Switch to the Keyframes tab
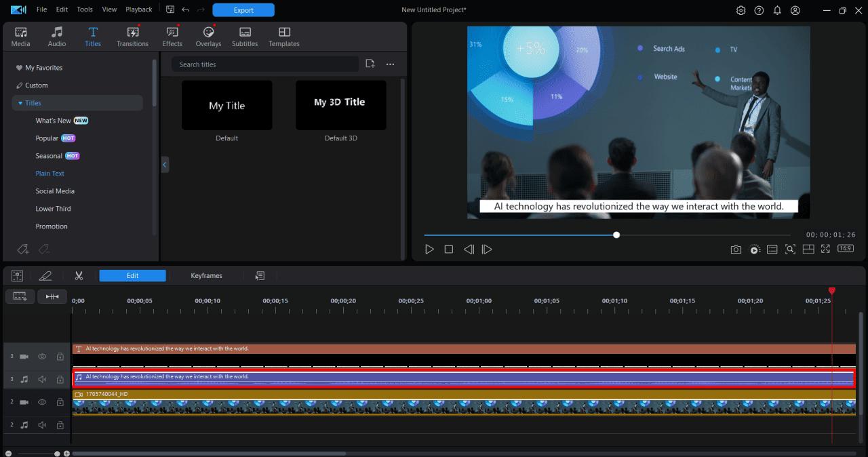This screenshot has width=868, height=457. tap(206, 275)
